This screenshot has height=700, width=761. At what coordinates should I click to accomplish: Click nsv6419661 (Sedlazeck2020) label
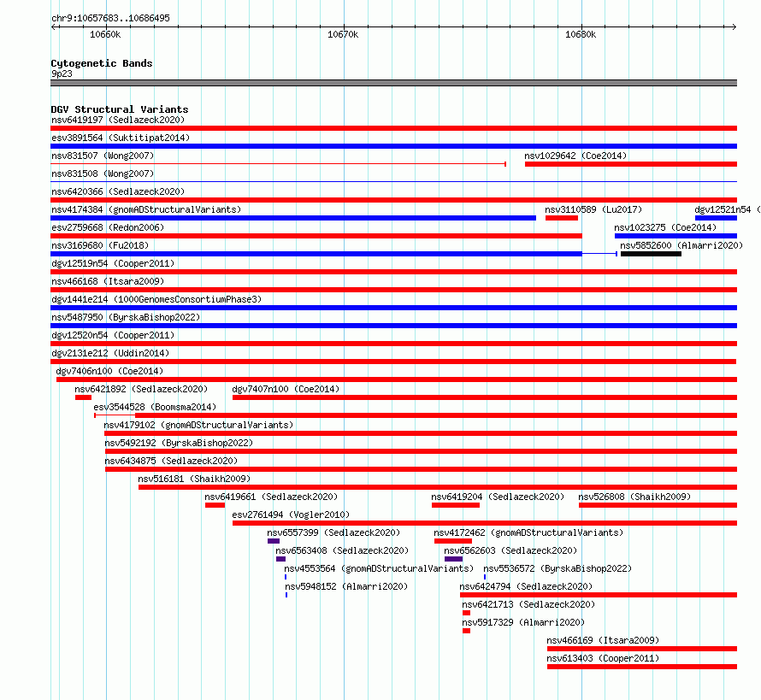[271, 497]
